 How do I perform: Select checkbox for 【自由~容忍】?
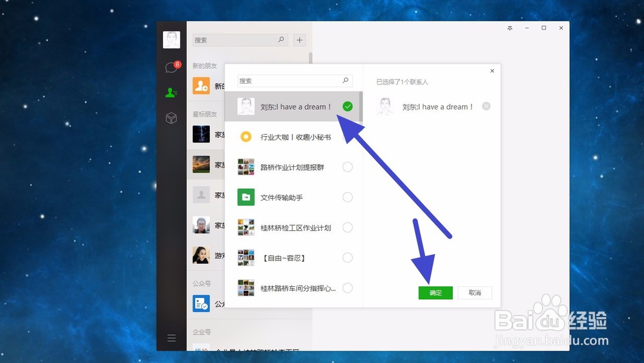[x=348, y=258]
